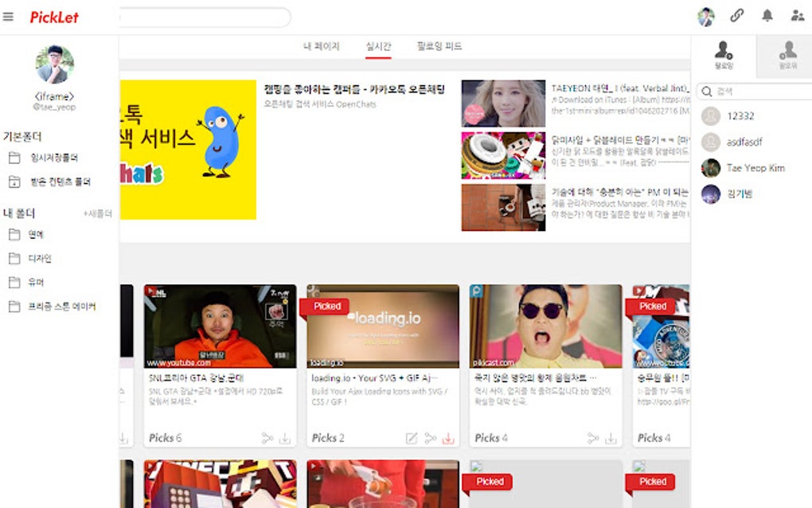812x508 pixels.
Task: Click Tae Yeop Kim's profile picture
Action: (x=711, y=168)
